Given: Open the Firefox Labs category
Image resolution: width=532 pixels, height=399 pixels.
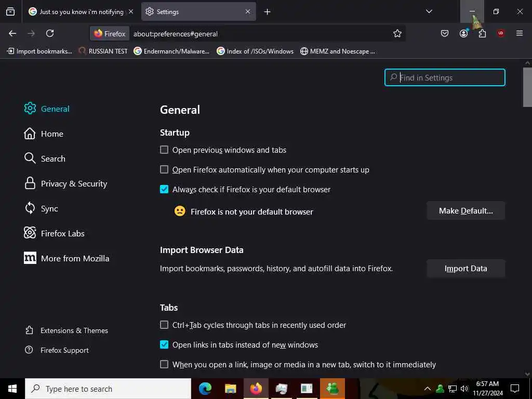Looking at the screenshot, I should [54, 233].
